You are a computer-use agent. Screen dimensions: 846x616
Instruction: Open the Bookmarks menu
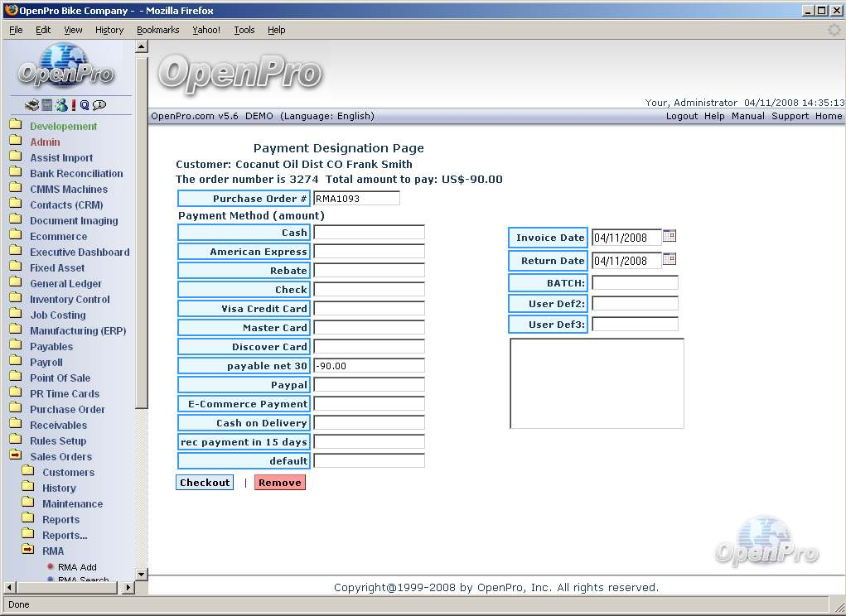coord(157,30)
